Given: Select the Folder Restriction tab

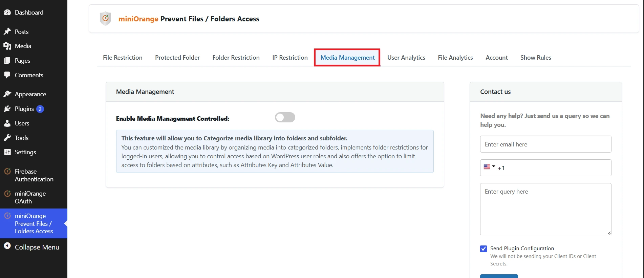Looking at the screenshot, I should (236, 58).
